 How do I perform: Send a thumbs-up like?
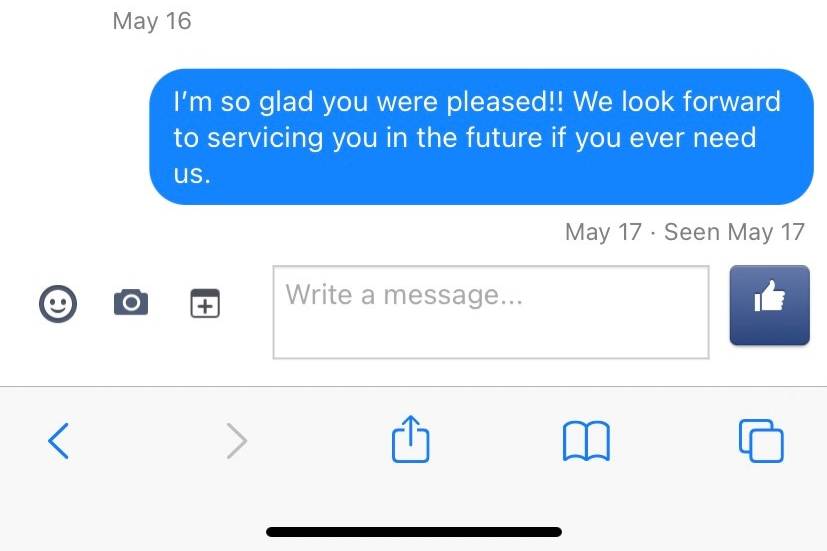click(x=770, y=305)
